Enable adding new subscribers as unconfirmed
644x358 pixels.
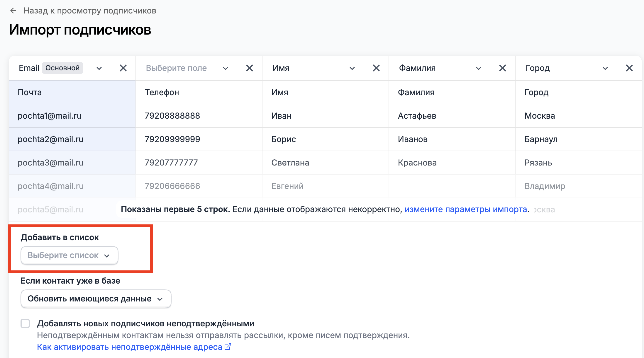25,323
